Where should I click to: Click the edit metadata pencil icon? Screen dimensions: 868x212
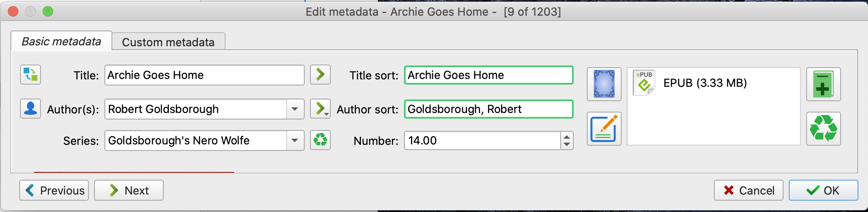pos(604,129)
